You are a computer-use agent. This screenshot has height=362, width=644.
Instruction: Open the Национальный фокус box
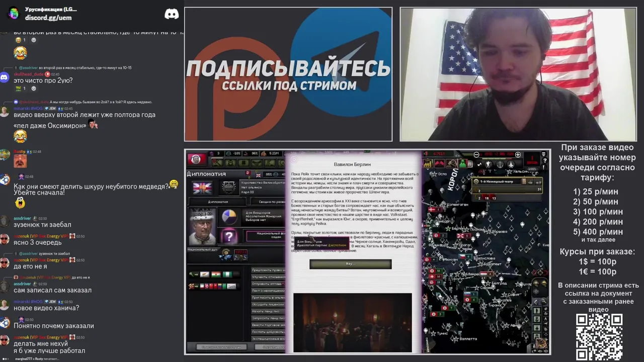265,235
